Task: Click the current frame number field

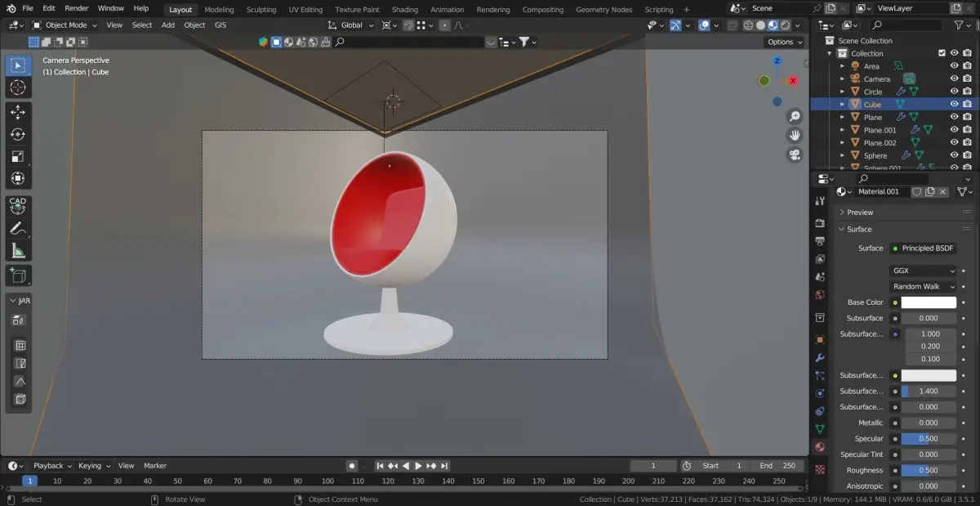Action: click(x=653, y=466)
